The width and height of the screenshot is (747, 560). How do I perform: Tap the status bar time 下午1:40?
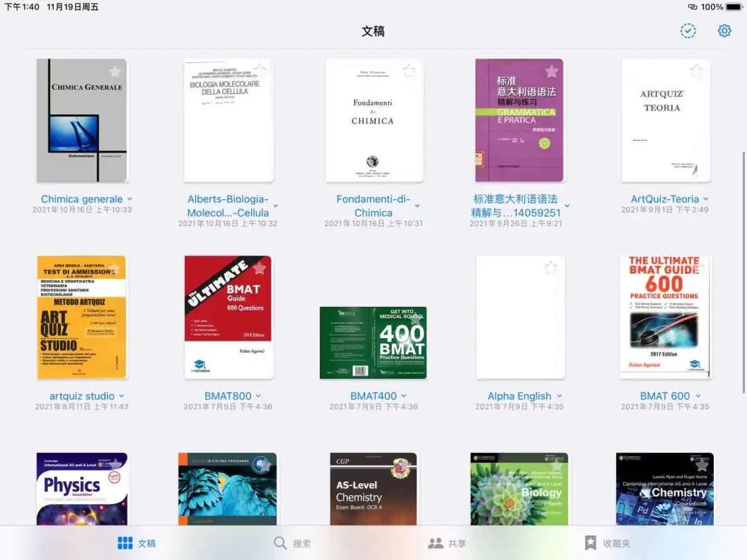pyautogui.click(x=22, y=7)
